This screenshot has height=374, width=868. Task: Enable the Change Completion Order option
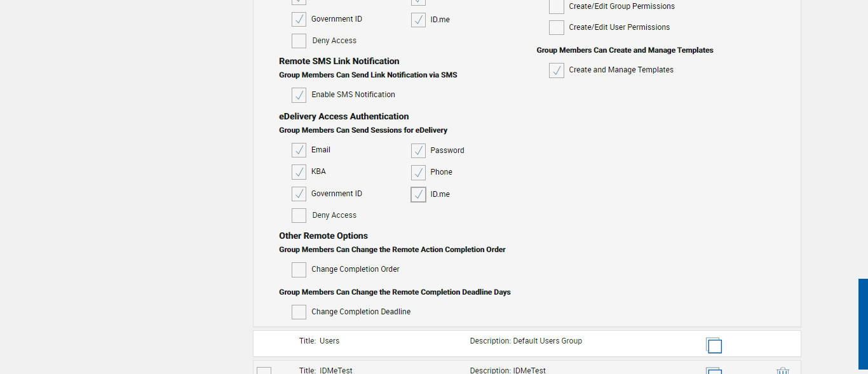(299, 270)
